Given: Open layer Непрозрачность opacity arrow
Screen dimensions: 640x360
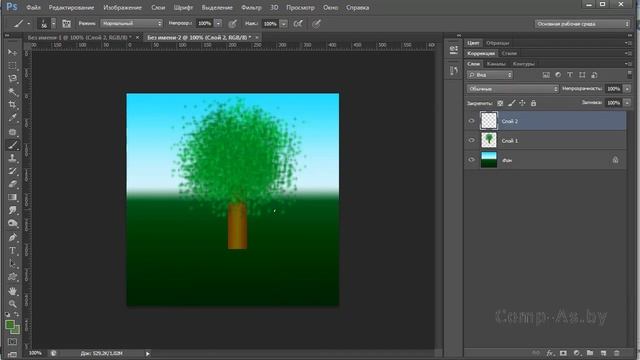Looking at the screenshot, I should 627,89.
